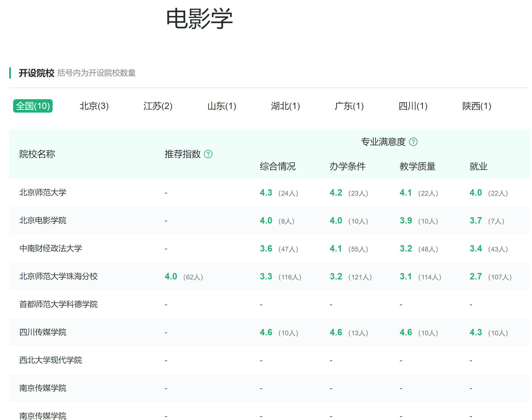Select 西北大学现代学院 school name

[x=51, y=360]
